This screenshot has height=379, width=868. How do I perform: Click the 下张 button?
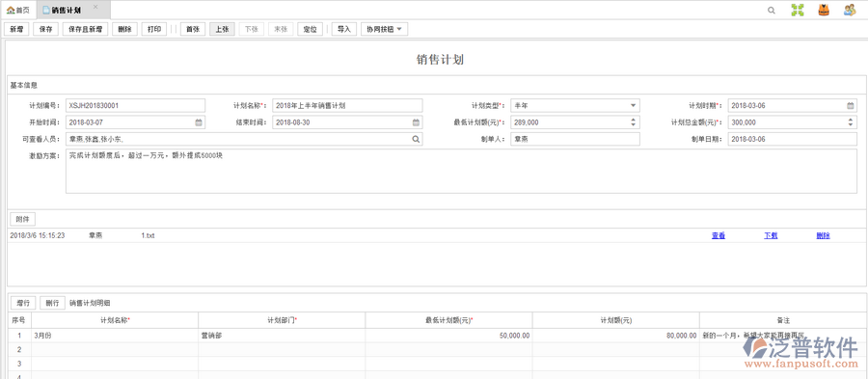point(252,29)
